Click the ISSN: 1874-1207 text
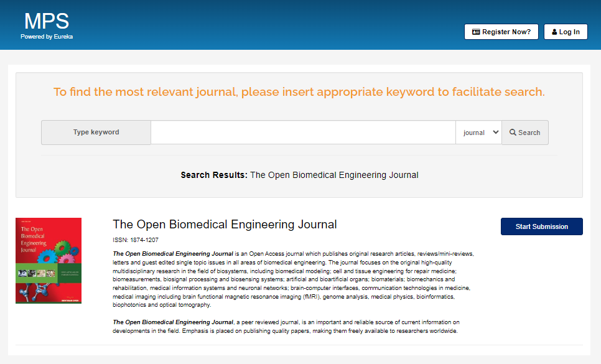The image size is (601, 364). [x=135, y=240]
